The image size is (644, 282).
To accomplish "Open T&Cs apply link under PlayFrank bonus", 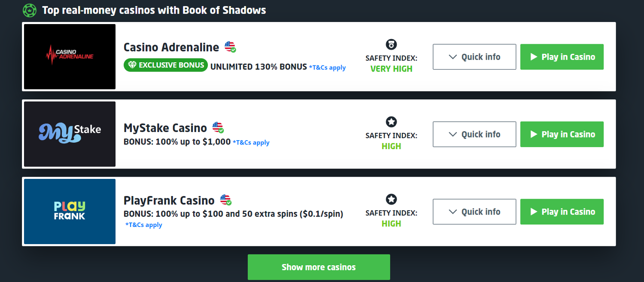I will pyautogui.click(x=144, y=225).
